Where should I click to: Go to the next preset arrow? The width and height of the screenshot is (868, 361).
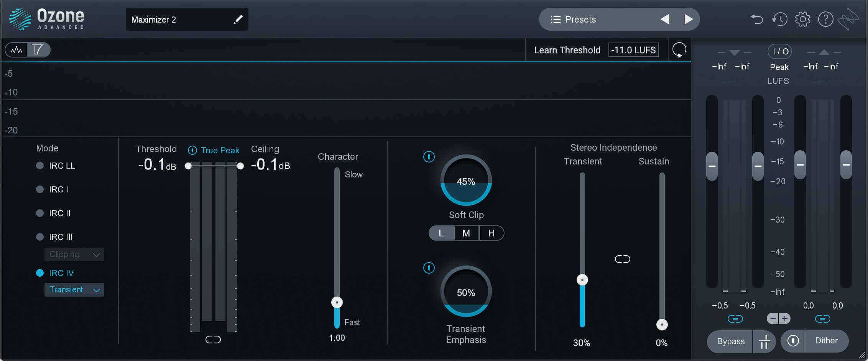tap(689, 19)
